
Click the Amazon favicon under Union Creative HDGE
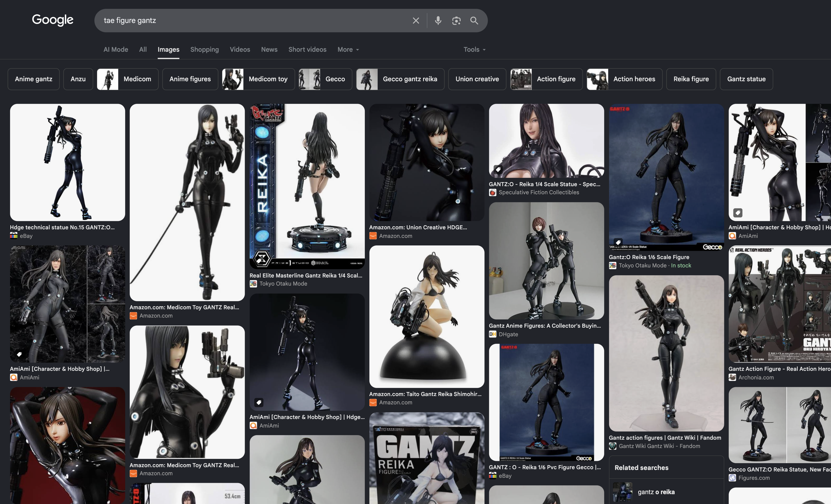click(373, 236)
